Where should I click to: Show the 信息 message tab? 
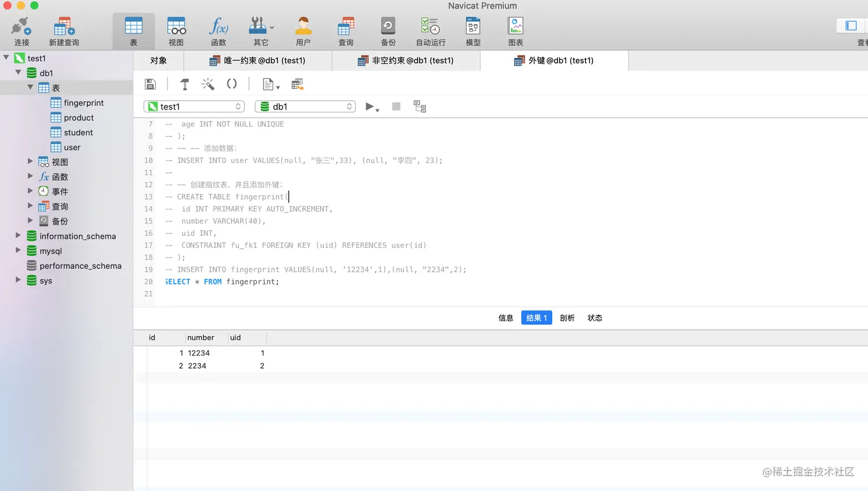506,318
